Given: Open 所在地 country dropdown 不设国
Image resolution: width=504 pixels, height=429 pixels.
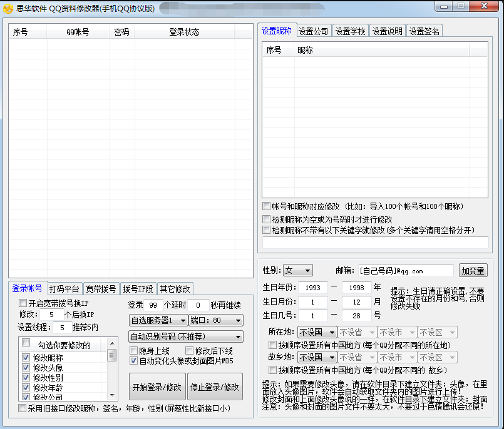Looking at the screenshot, I should pos(317,332).
